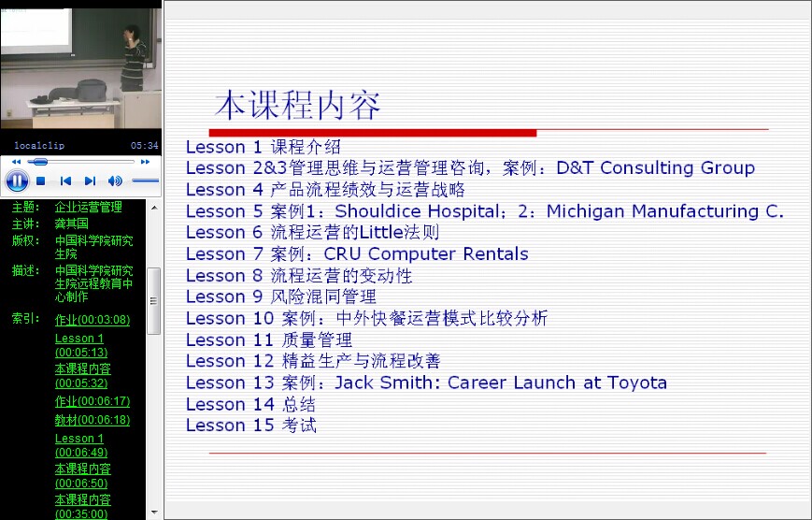Click slide line Lesson 12 精益生产与流程改善
The height and width of the screenshot is (520, 812).
tap(313, 361)
